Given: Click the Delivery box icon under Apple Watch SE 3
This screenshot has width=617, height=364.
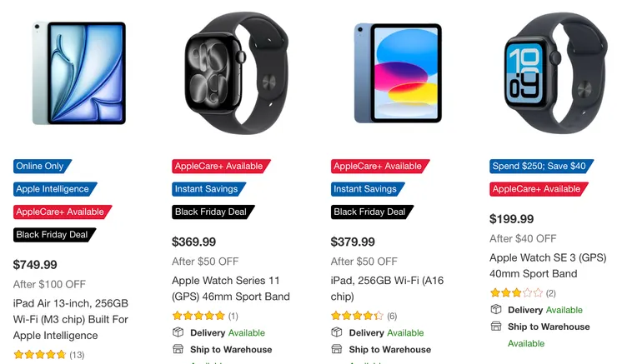Looking at the screenshot, I should (x=495, y=310).
